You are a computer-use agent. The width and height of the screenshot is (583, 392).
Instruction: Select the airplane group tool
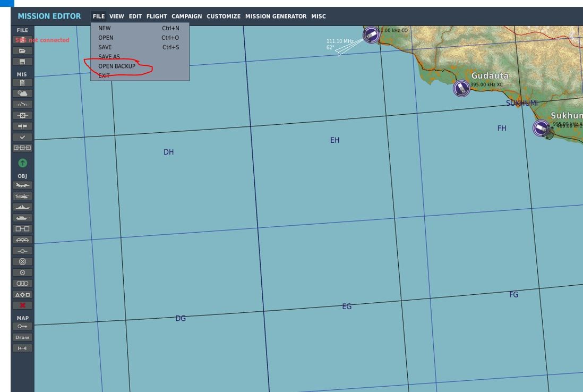pyautogui.click(x=22, y=185)
